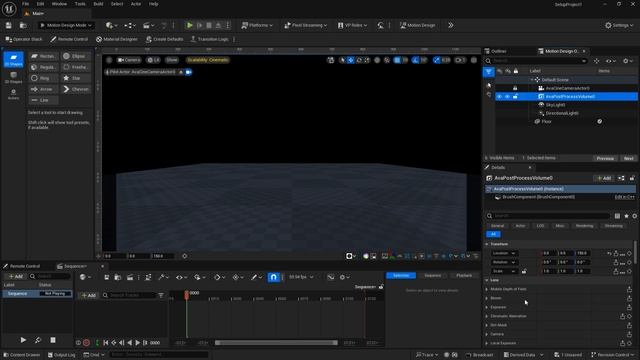This screenshot has width=640, height=360.
Task: Open the Help menu
Action: coord(153,4)
